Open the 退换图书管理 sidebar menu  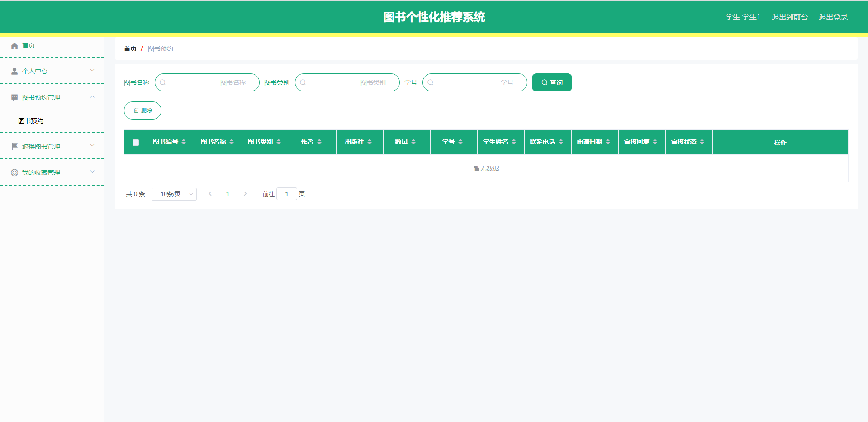52,146
